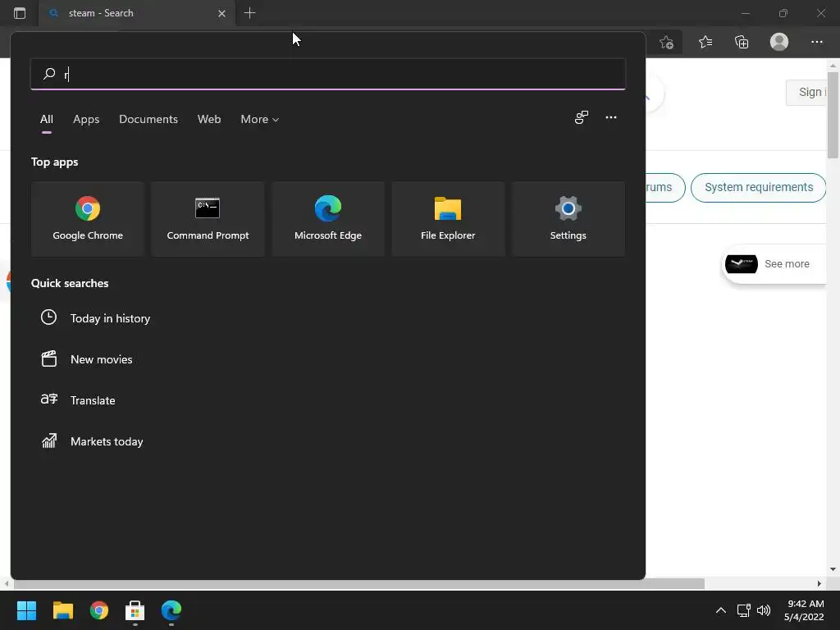Close the steam - Search tab

[221, 13]
